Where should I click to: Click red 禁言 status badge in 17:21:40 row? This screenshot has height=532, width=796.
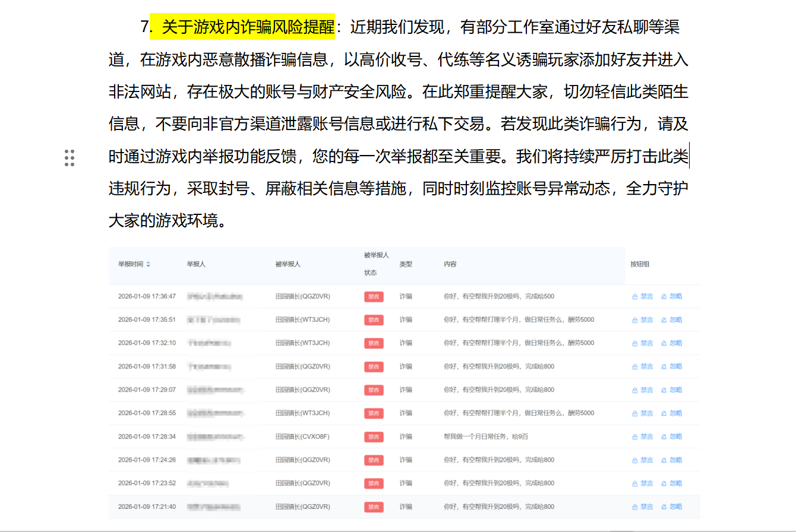tap(374, 507)
